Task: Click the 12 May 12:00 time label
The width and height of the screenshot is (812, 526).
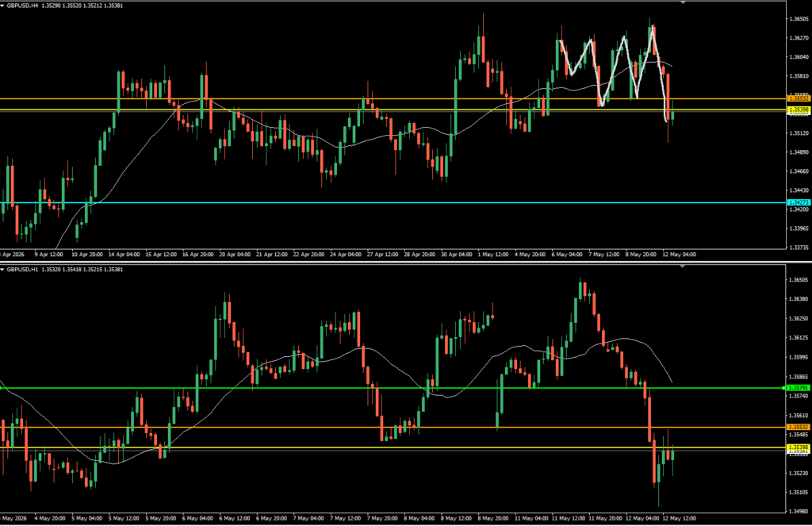Action: pyautogui.click(x=680, y=518)
